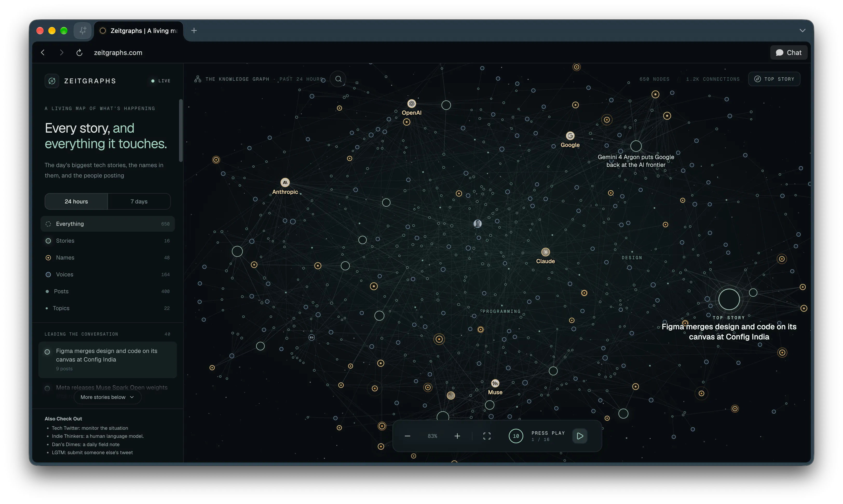Viewport: 843px width, 504px height.
Task: Select the 24 hours time range
Action: [x=76, y=201]
